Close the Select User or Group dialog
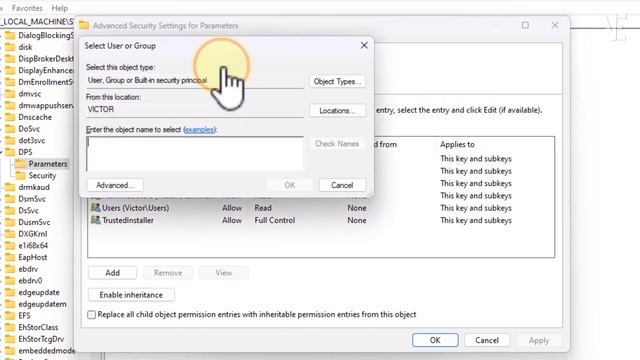This screenshot has height=360, width=640. (x=364, y=45)
